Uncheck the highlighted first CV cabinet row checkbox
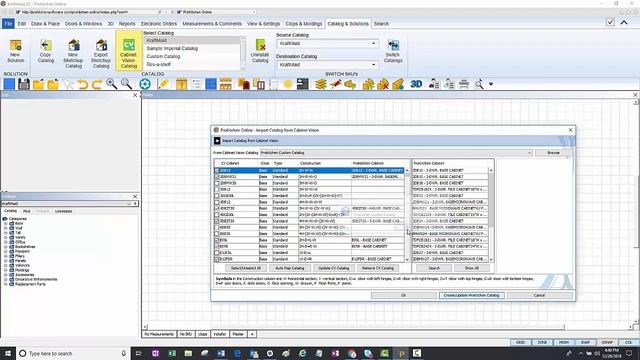The height and width of the screenshot is (360, 640). pos(217,170)
